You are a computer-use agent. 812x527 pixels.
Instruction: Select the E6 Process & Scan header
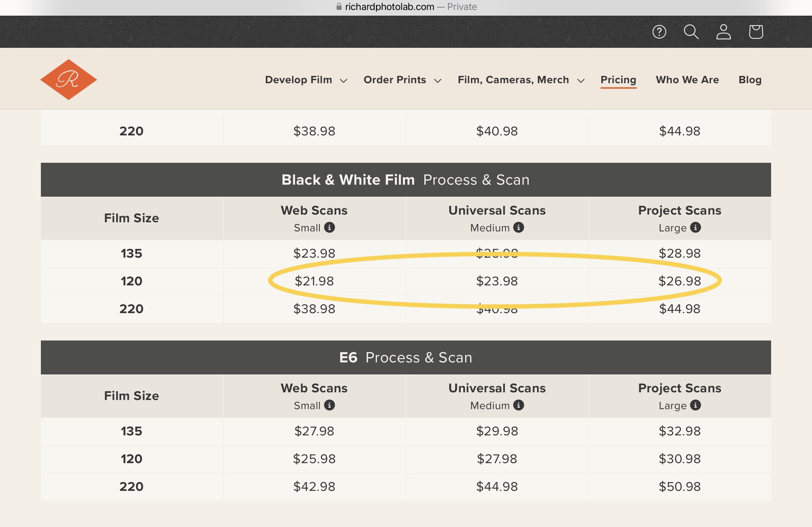tap(406, 357)
